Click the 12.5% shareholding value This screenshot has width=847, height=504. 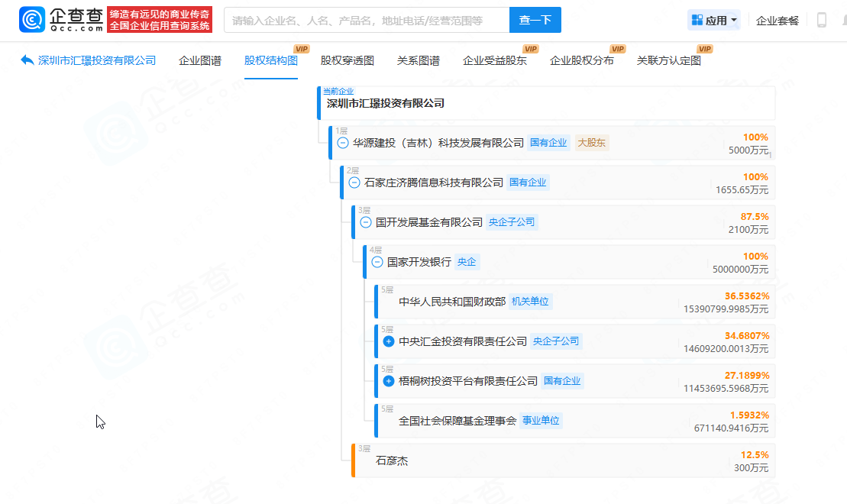754,455
